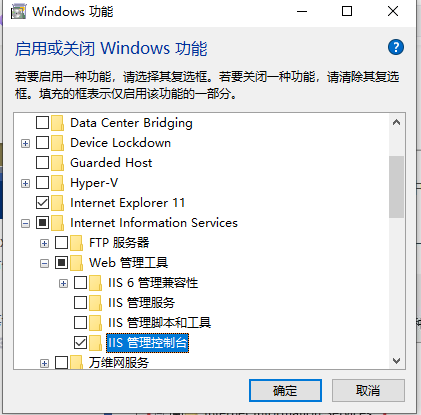The height and width of the screenshot is (415, 421).
Task: Click the Data Center Bridging folder icon
Action: point(58,123)
